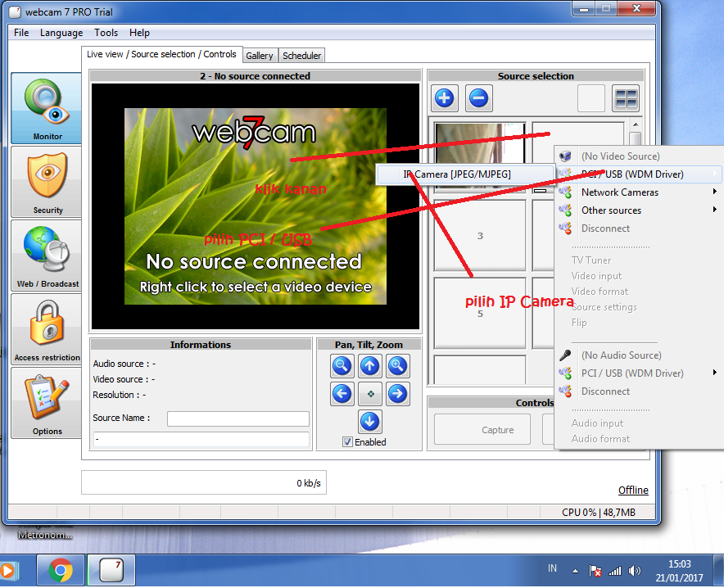Viewport: 724px width, 588px height.
Task: Switch to the Gallery tab
Action: (x=260, y=56)
